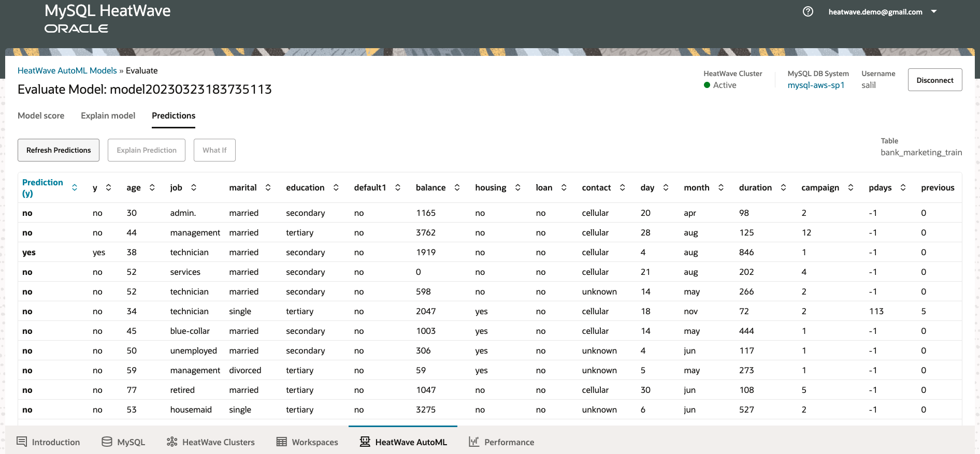Sort table by job column
The image size is (980, 454).
pyautogui.click(x=194, y=187)
